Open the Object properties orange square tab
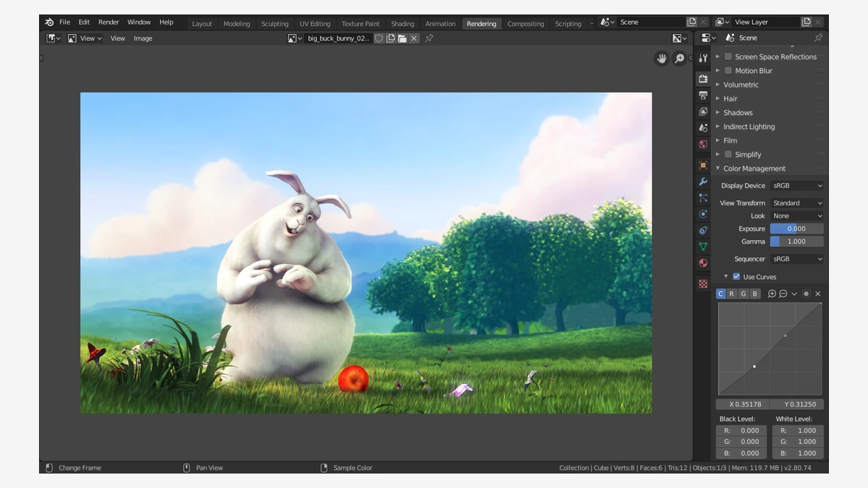Screen dimensions: 868x488 pyautogui.click(x=703, y=165)
